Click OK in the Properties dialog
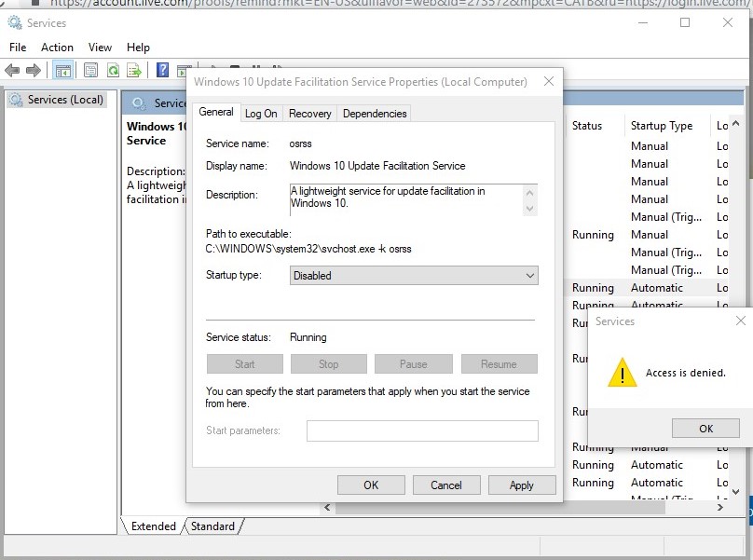The width and height of the screenshot is (753, 560). coord(371,485)
